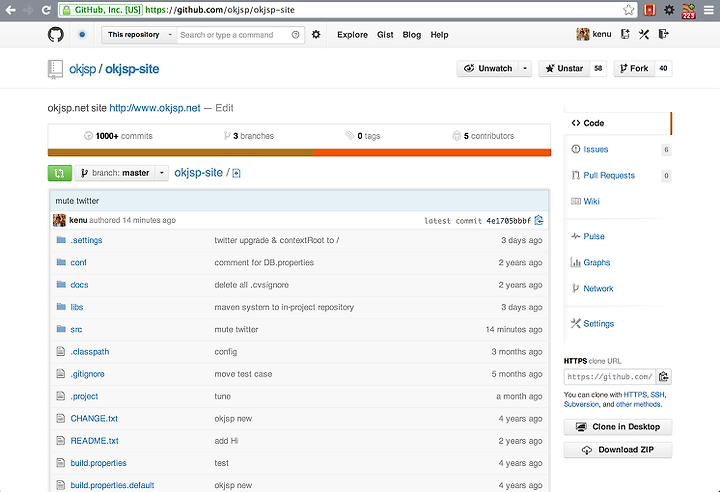The width and height of the screenshot is (720, 492).
Task: Click the gear icon beside search box
Action: coord(316,34)
